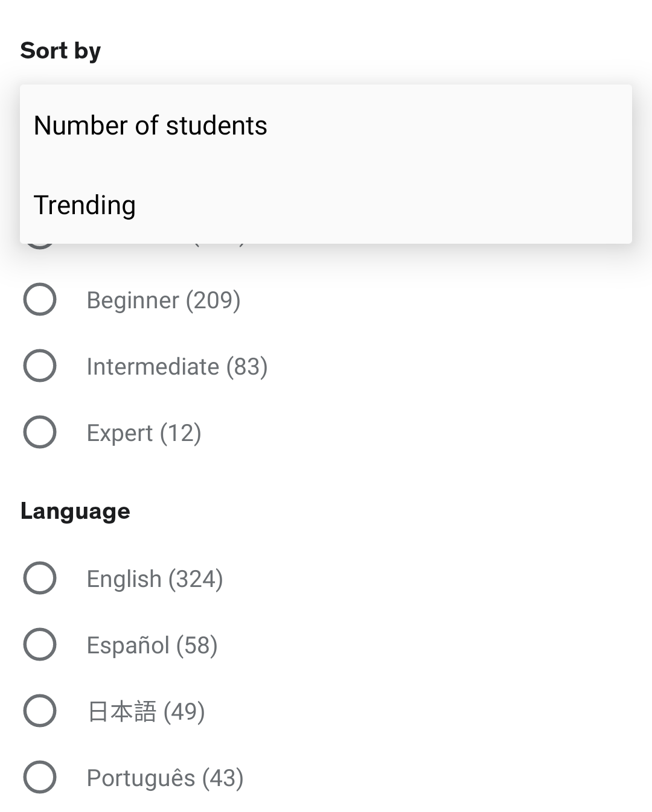Click the Sort by heading
652x812 pixels.
coord(60,51)
